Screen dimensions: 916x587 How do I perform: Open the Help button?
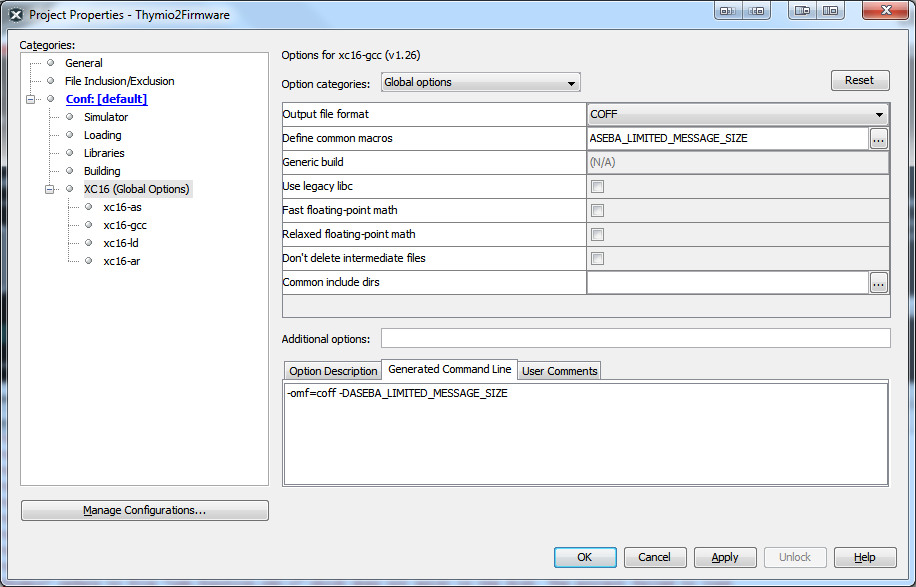pos(865,557)
